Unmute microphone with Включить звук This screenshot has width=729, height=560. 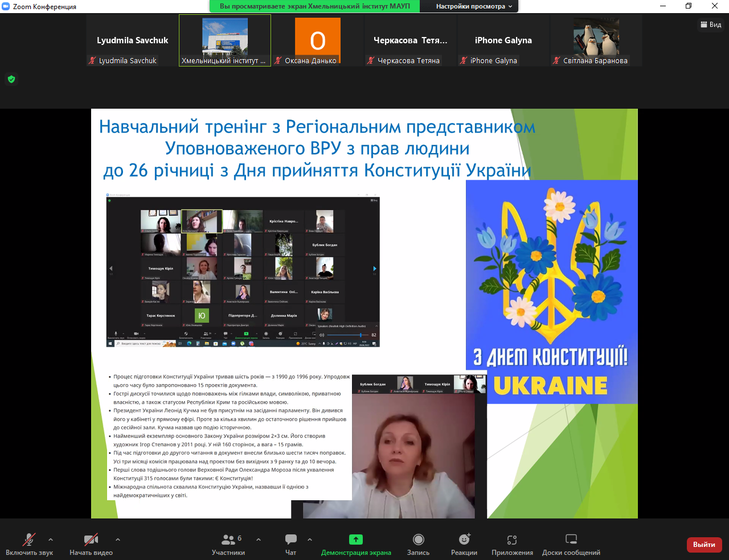coord(29,544)
